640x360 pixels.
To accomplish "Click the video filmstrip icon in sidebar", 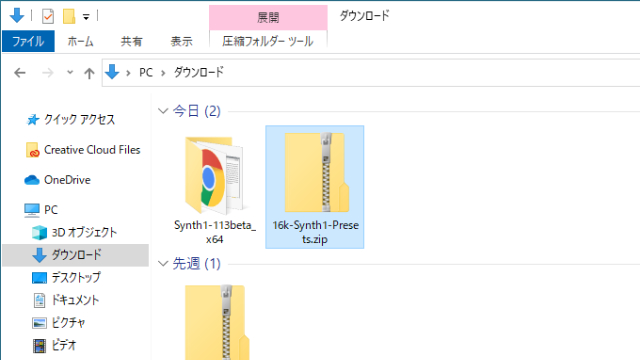I will click(x=40, y=346).
